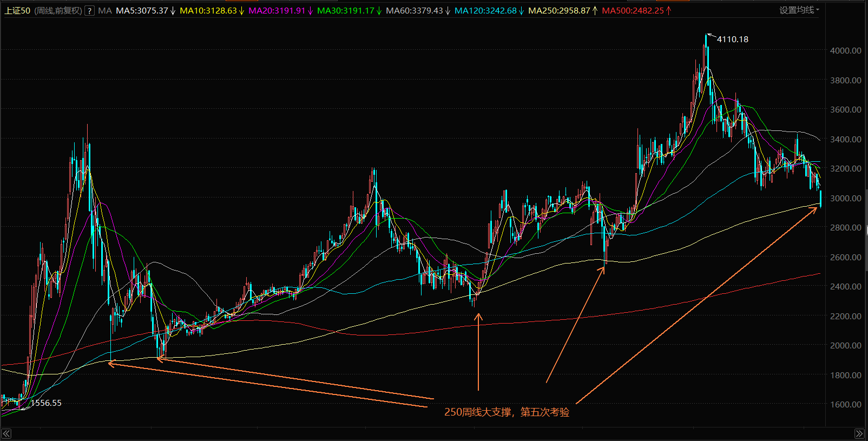
Task: Click the 4110.18 high price label
Action: 733,40
